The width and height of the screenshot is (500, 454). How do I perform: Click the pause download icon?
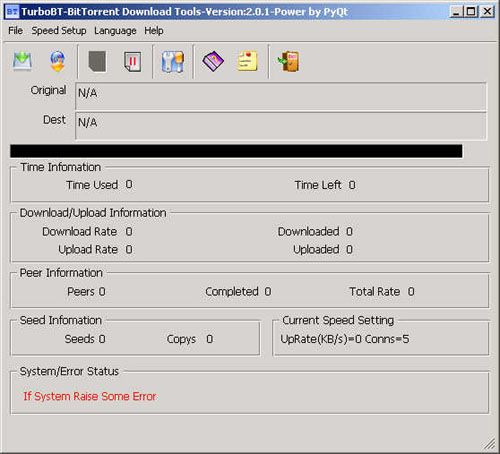[x=132, y=61]
